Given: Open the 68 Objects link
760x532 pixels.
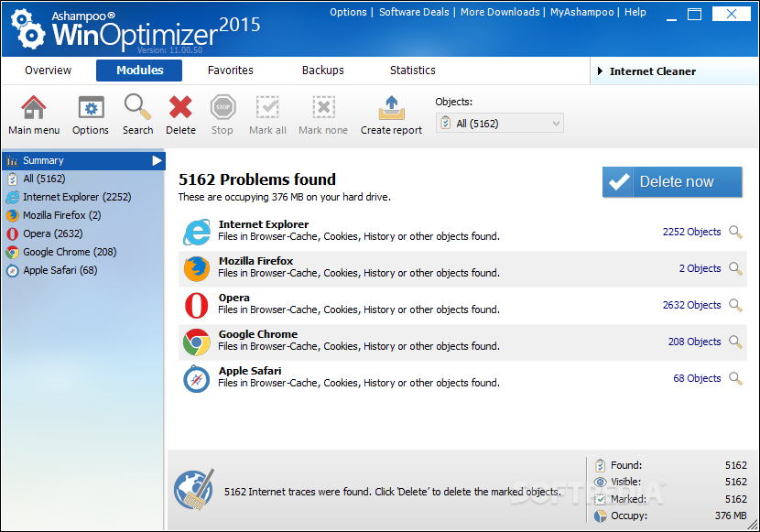Looking at the screenshot, I should [697, 378].
